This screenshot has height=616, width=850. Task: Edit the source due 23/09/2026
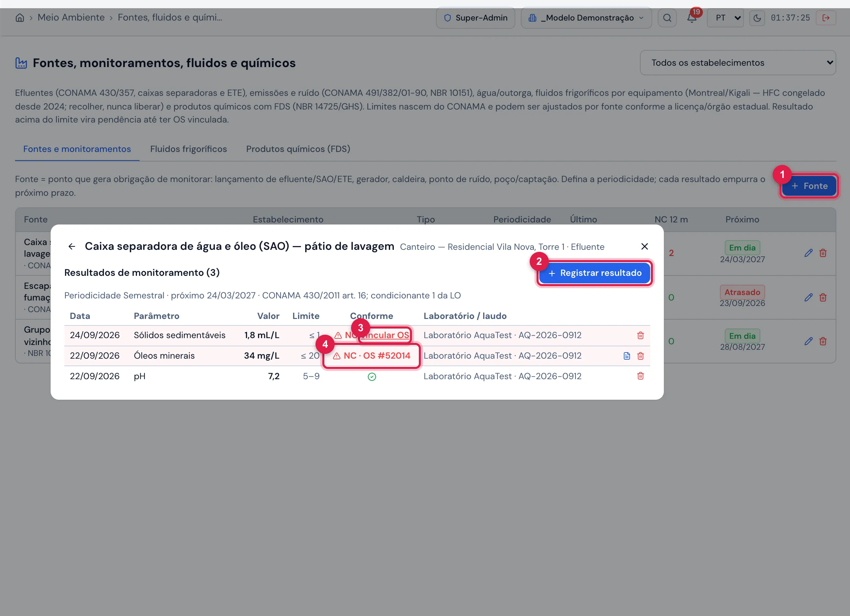pyautogui.click(x=808, y=297)
